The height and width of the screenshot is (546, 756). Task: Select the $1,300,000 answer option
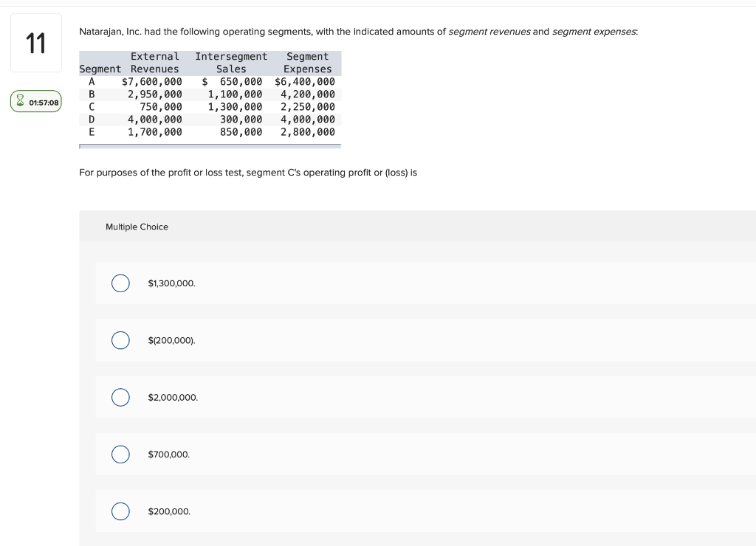tap(120, 283)
